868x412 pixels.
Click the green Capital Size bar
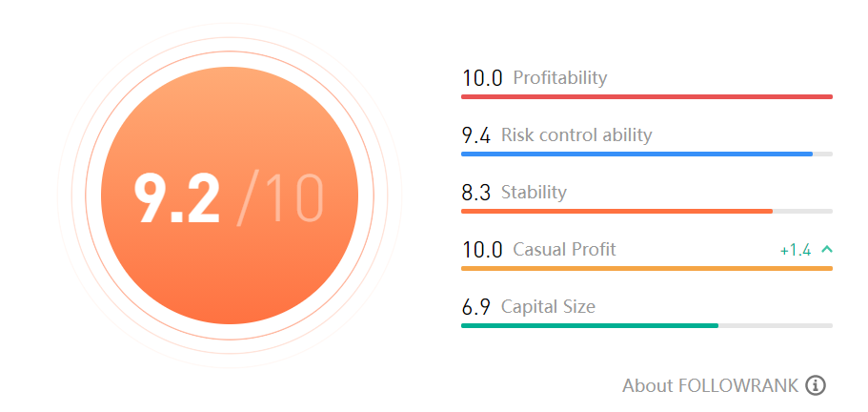pyautogui.click(x=589, y=325)
